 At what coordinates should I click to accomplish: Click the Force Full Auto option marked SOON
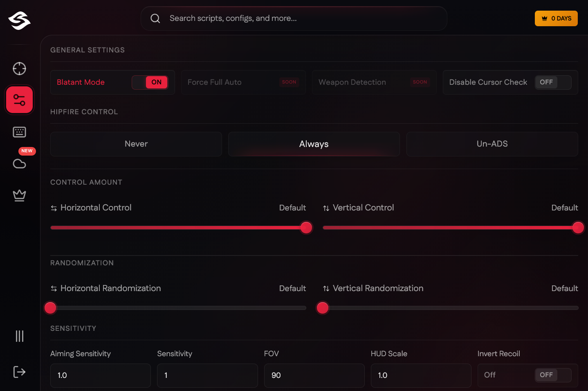(243, 82)
